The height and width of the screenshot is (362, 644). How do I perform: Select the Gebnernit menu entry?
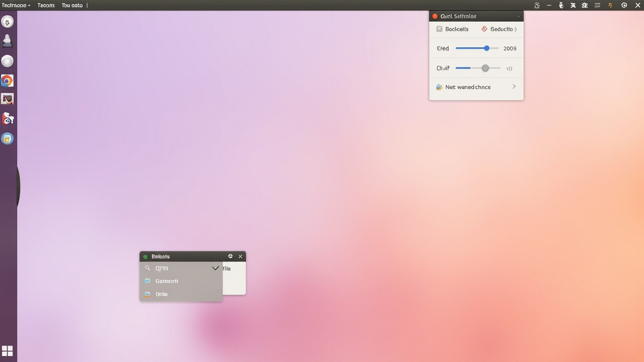pos(181,281)
